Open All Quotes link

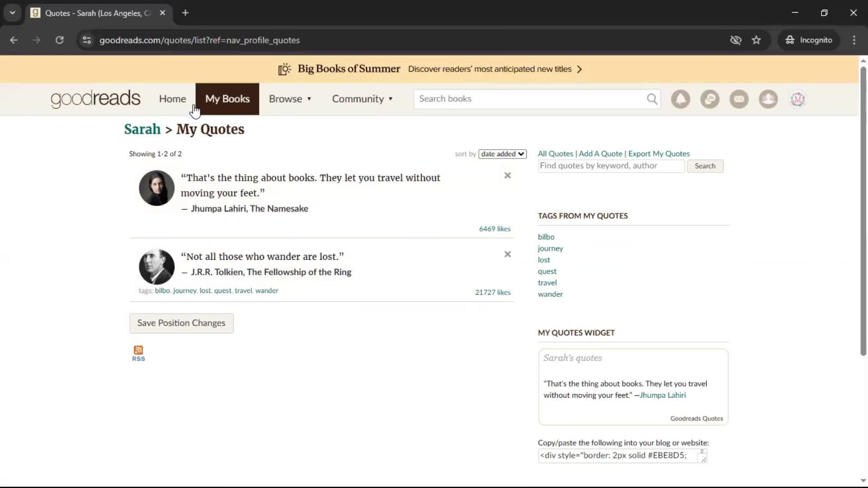(x=555, y=154)
